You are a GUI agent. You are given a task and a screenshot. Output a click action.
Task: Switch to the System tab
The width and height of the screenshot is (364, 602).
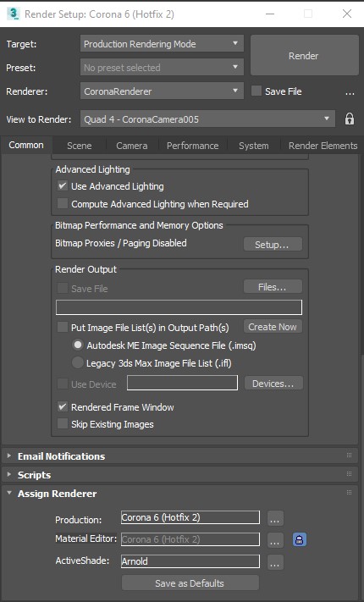[x=253, y=146]
